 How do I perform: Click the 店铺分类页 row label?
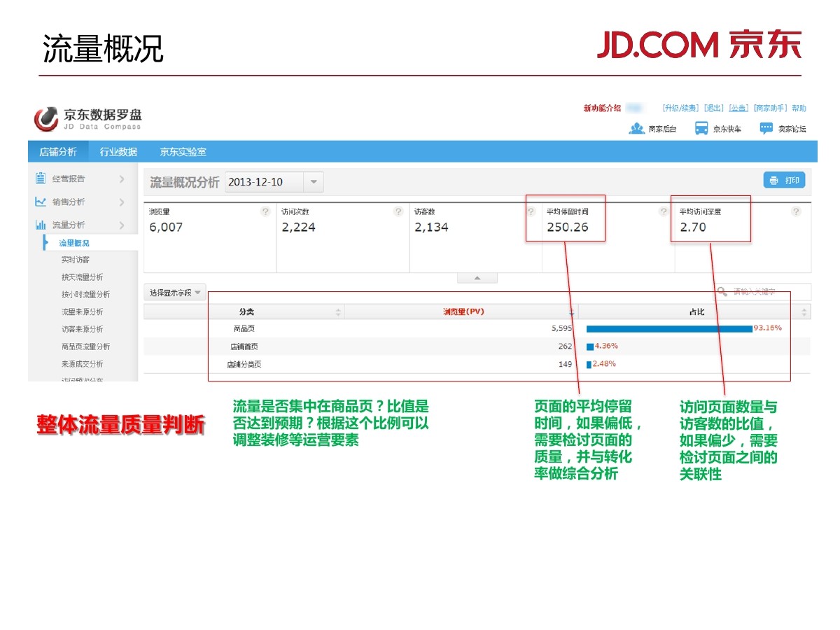coord(244,365)
